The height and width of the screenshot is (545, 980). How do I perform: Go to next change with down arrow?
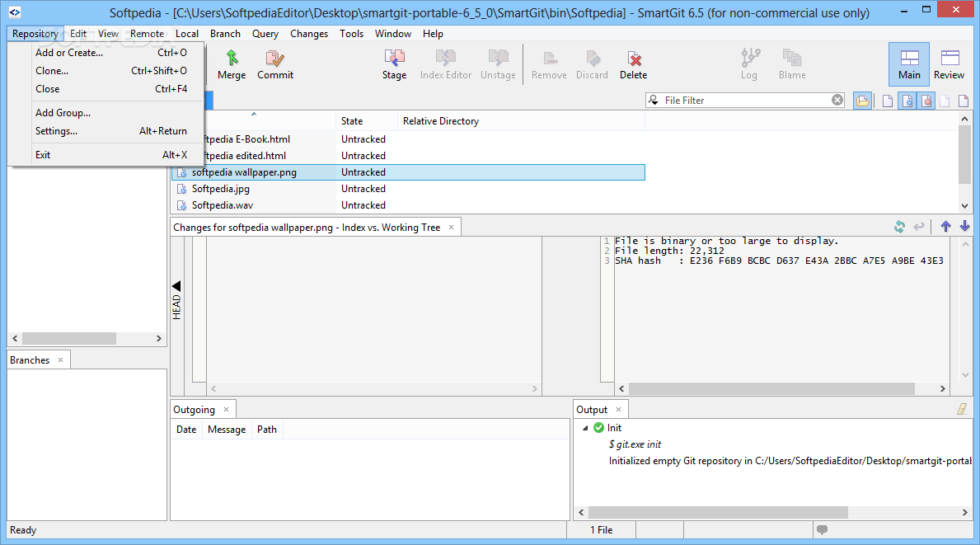pos(964,226)
